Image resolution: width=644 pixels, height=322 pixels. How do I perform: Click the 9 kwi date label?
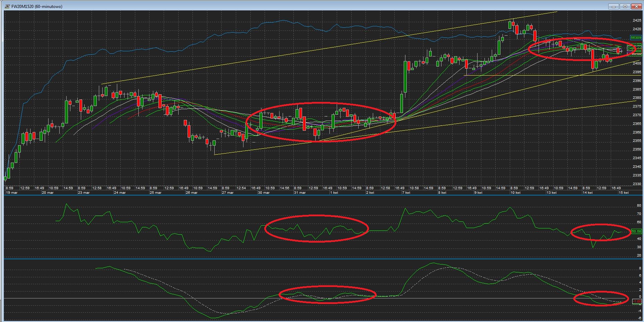[478, 193]
